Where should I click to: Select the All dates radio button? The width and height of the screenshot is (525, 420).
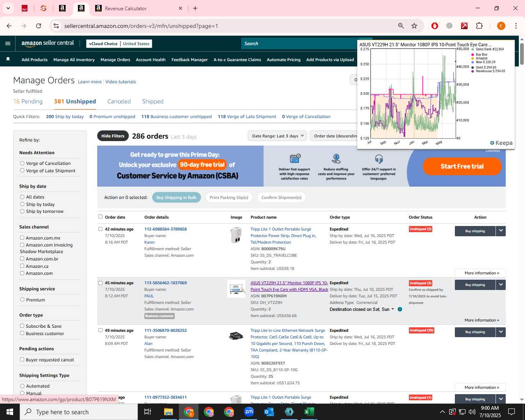point(22,197)
